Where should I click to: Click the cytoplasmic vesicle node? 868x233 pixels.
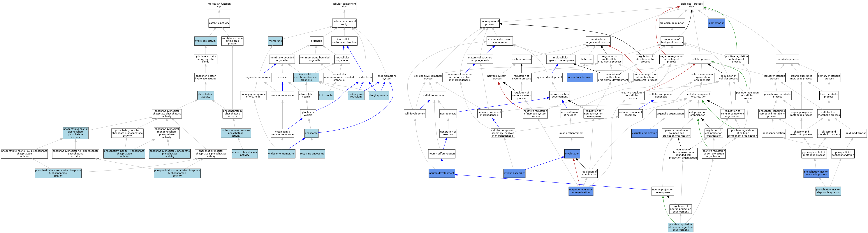coord(308,114)
